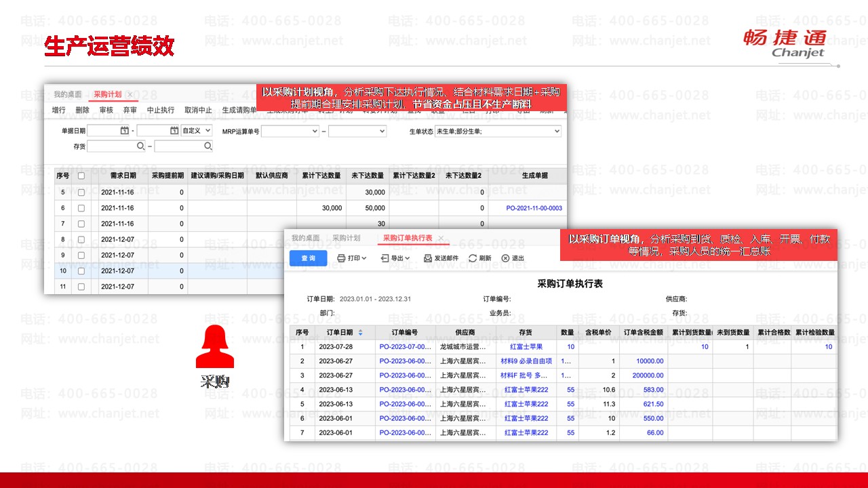Switch to 采购计划 tab in the front window
The image size is (868, 488).
347,238
